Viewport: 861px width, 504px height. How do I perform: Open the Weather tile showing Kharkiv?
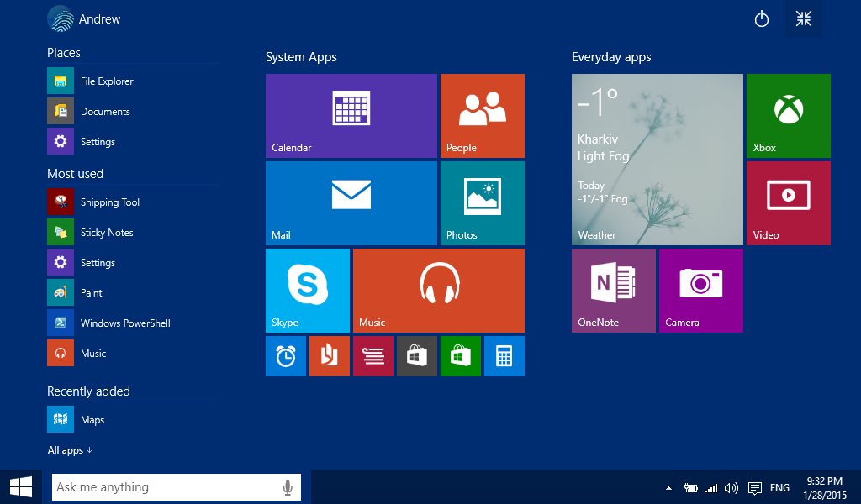pos(658,160)
